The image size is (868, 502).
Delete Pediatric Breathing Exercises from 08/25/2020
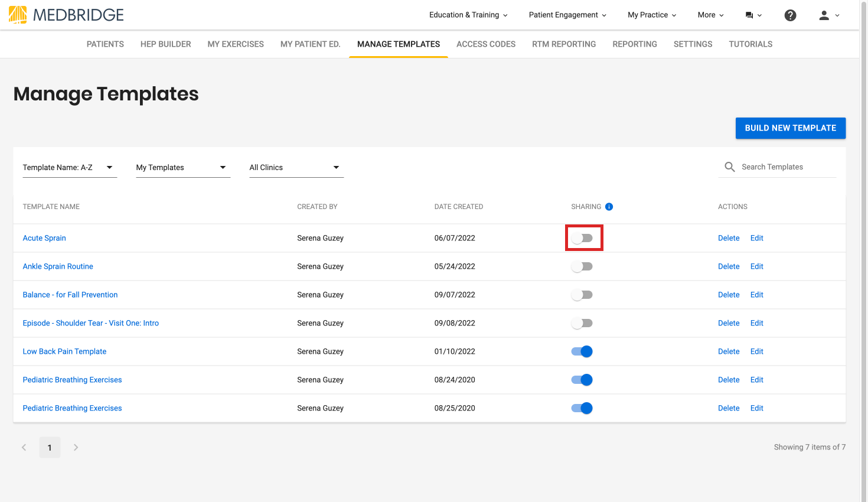729,408
